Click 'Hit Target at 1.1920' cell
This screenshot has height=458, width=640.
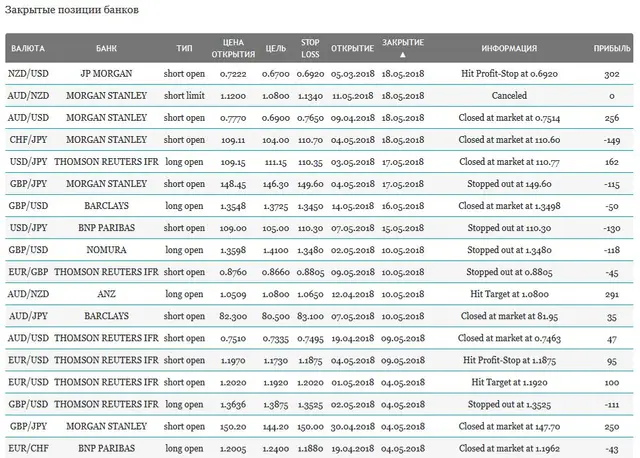tap(509, 382)
